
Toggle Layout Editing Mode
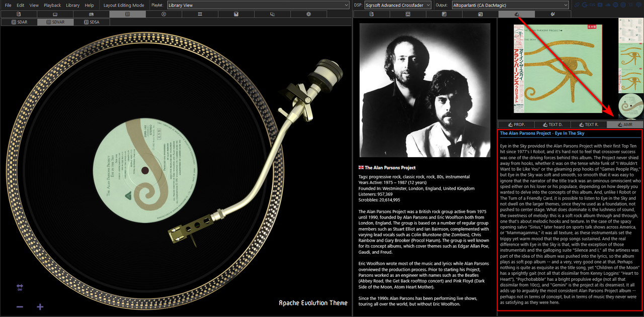pyautogui.click(x=124, y=5)
